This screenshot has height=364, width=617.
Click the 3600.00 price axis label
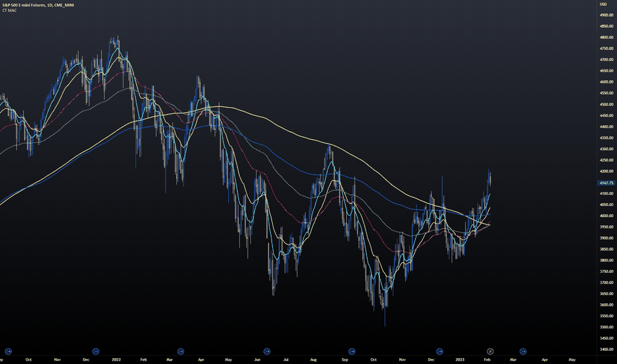(606, 304)
